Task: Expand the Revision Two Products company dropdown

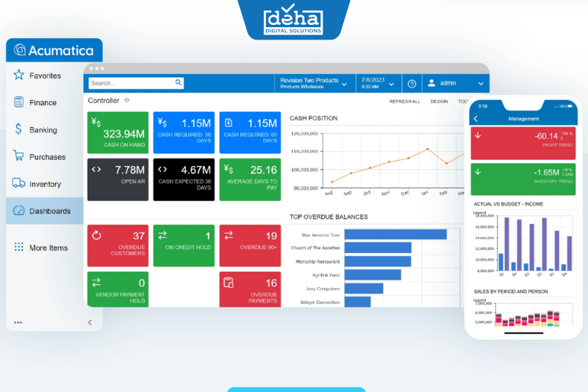Action: (x=314, y=83)
